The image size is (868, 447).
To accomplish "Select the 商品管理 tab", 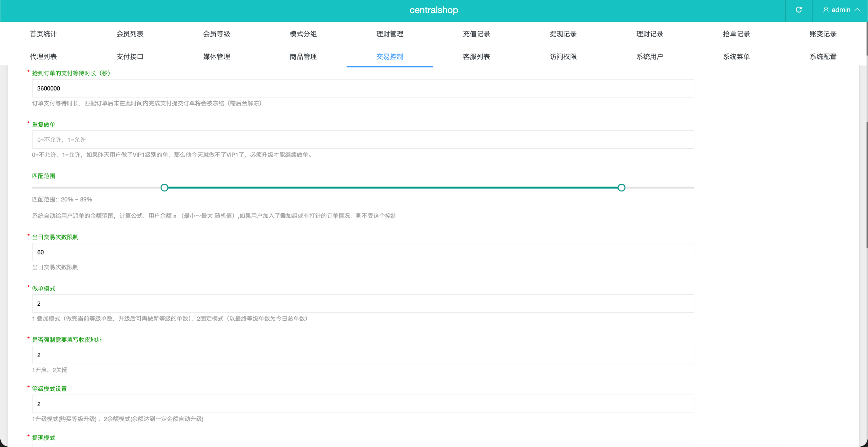I will pyautogui.click(x=303, y=57).
